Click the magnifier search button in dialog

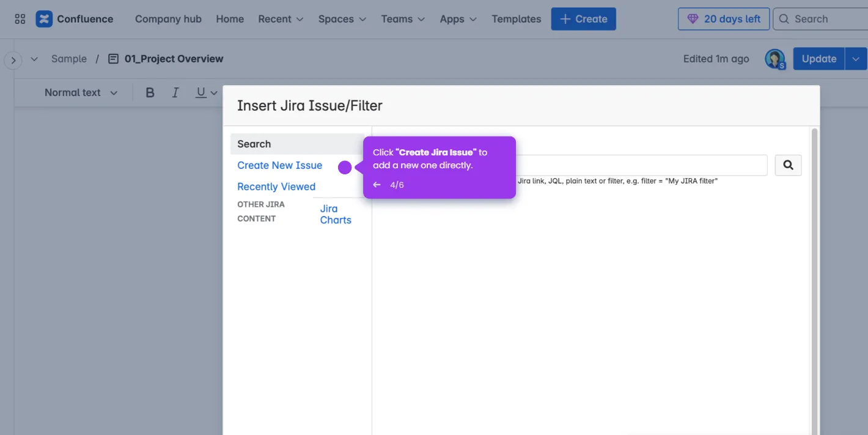788,165
